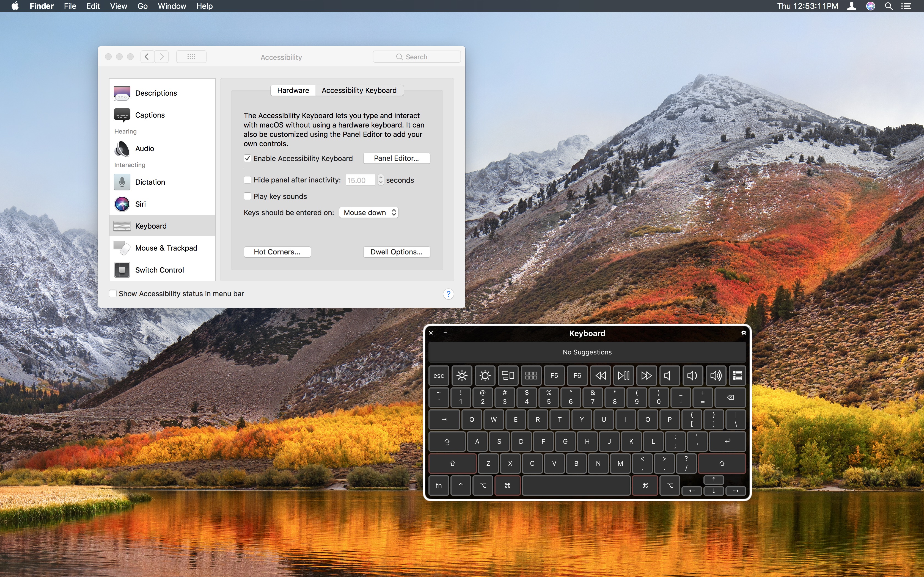
Task: Click the play/pause key on virtual keyboard
Action: 623,376
